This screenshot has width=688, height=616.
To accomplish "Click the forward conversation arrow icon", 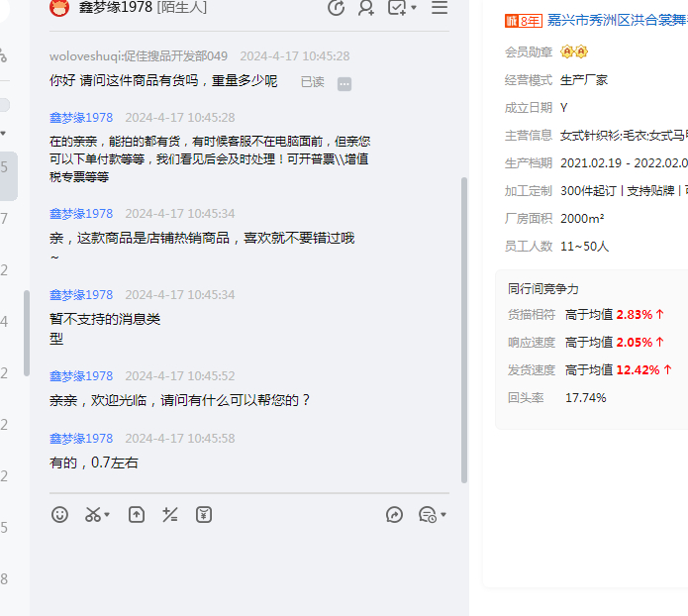I will tap(394, 514).
